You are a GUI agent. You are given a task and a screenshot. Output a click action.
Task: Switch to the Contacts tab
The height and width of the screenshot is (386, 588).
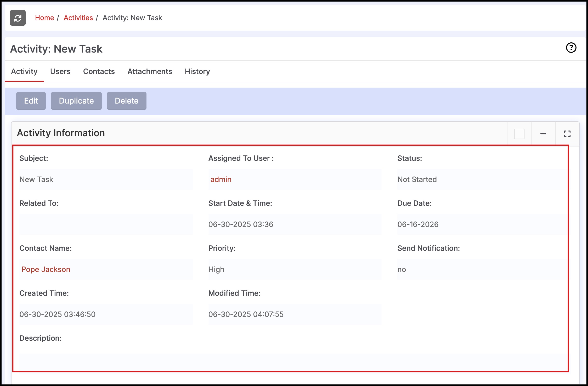coord(99,71)
